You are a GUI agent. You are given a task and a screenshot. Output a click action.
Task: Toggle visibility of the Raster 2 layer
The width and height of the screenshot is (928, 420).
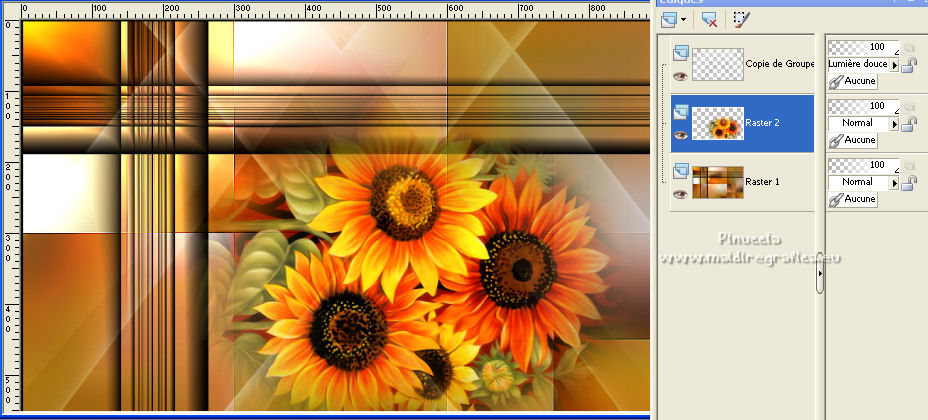click(x=680, y=135)
